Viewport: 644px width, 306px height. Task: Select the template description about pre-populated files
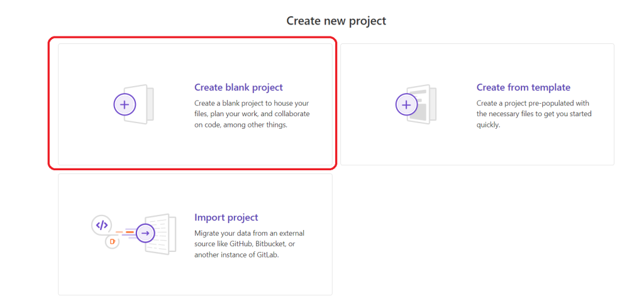tap(534, 114)
